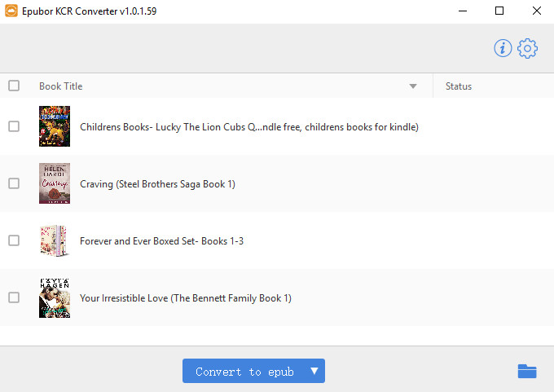Open the settings gear icon
This screenshot has width=554, height=392.
pos(527,48)
